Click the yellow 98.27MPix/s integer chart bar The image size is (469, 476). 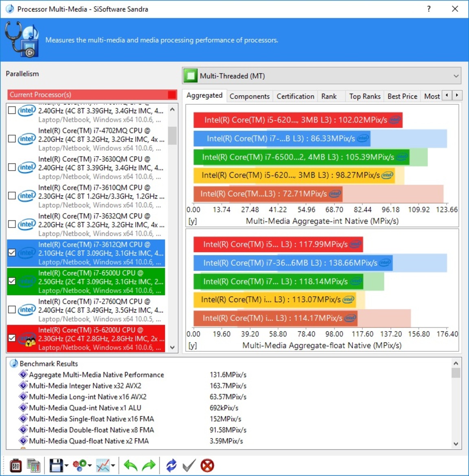tap(294, 175)
